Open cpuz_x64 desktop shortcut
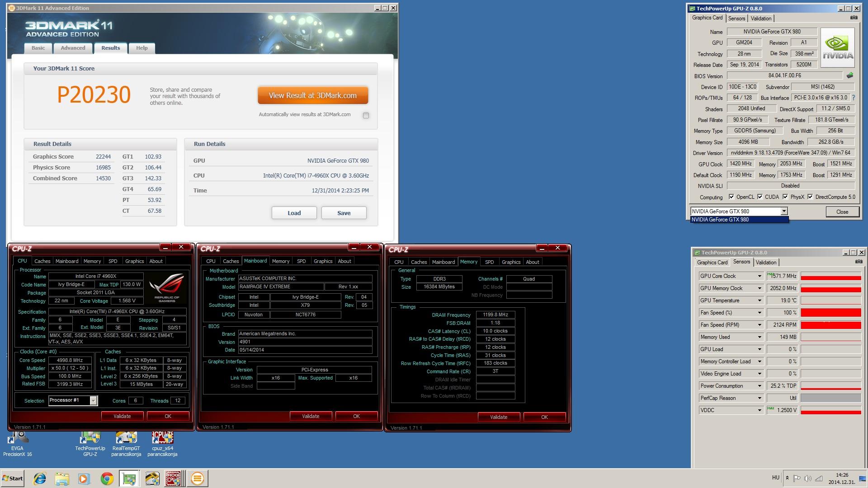 (x=162, y=444)
